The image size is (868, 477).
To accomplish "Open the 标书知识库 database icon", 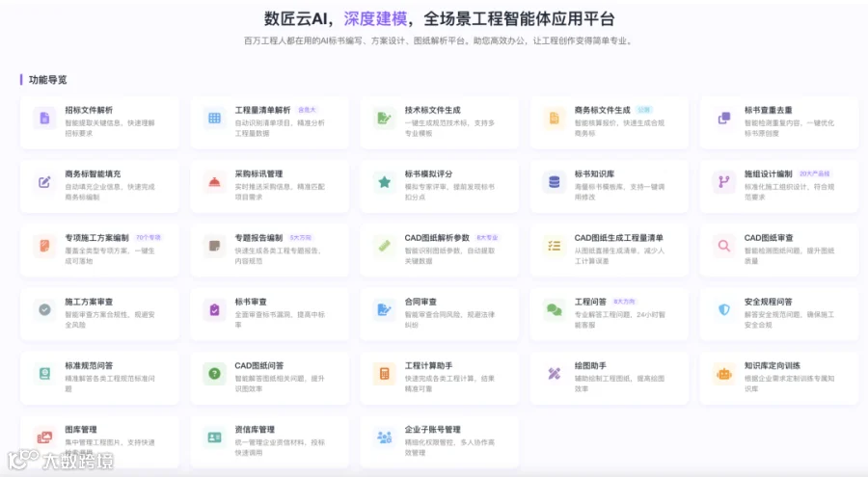I will (x=555, y=182).
